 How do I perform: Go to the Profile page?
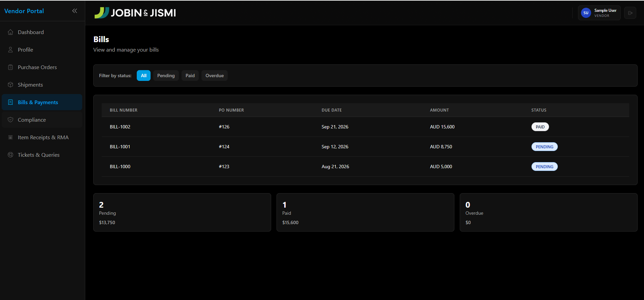point(42,50)
